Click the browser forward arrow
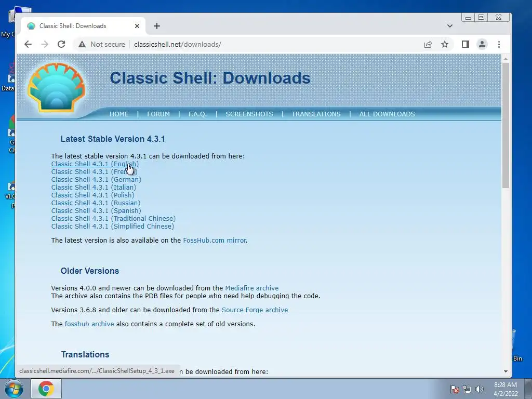The width and height of the screenshot is (532, 399). pyautogui.click(x=45, y=45)
